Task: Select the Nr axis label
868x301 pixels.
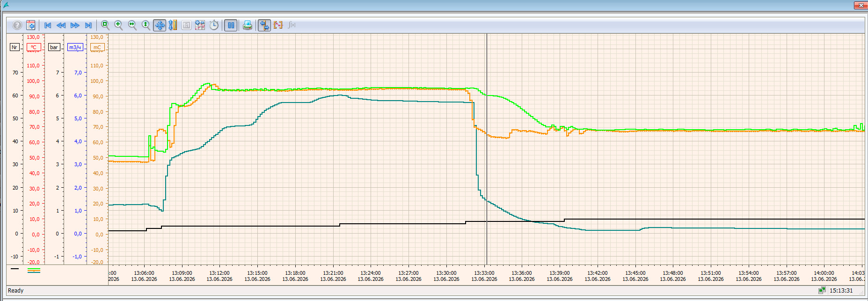Action: coord(15,47)
